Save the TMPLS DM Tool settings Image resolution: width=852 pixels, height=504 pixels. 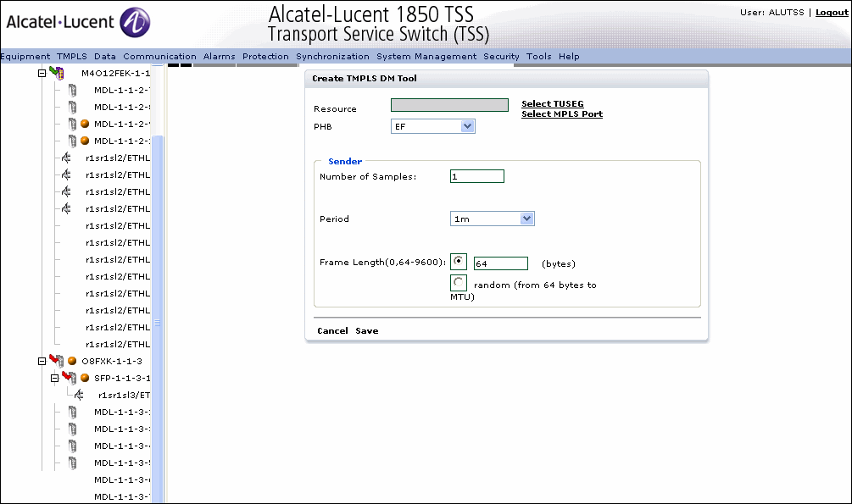click(x=367, y=330)
